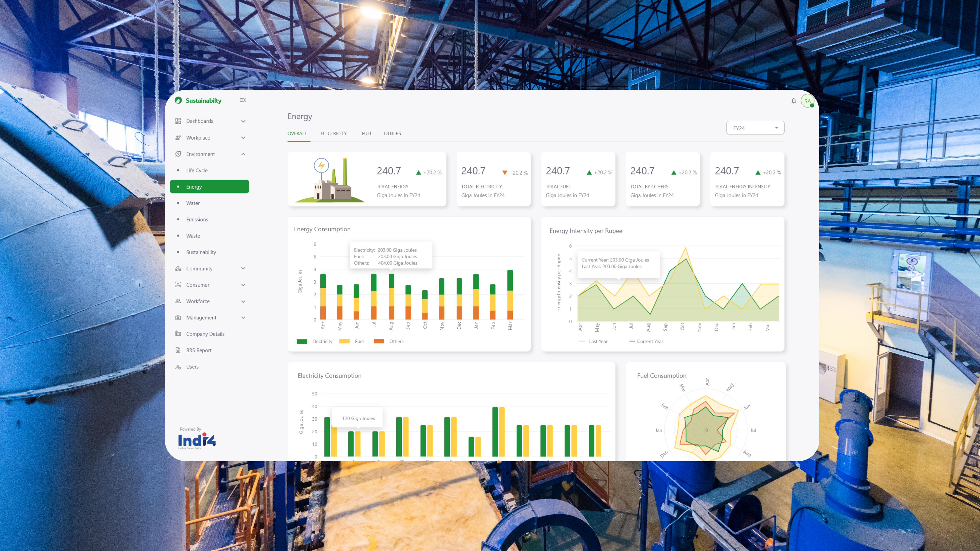Click the Consumer sidebar icon
The height and width of the screenshot is (551, 980).
[178, 285]
